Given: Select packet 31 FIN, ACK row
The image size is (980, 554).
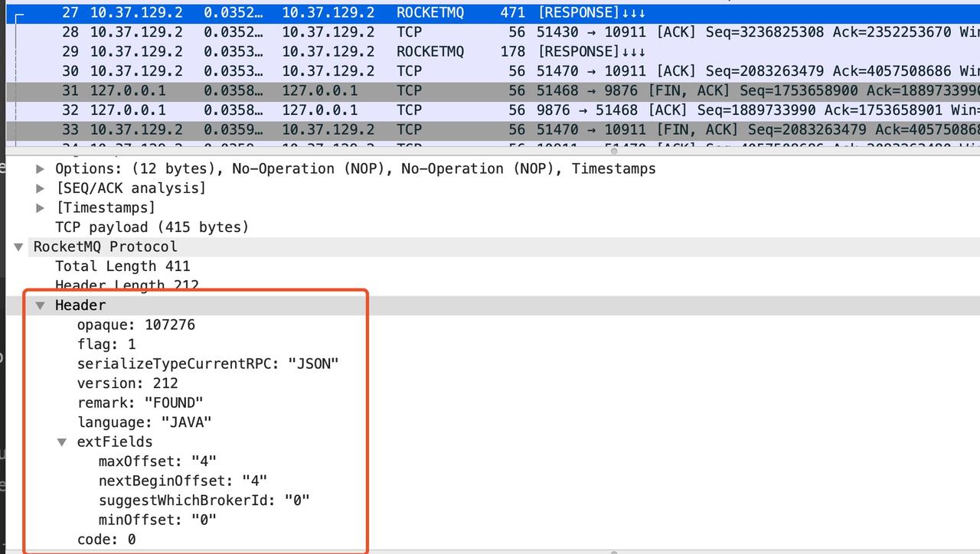Looking at the screenshot, I should tap(493, 90).
